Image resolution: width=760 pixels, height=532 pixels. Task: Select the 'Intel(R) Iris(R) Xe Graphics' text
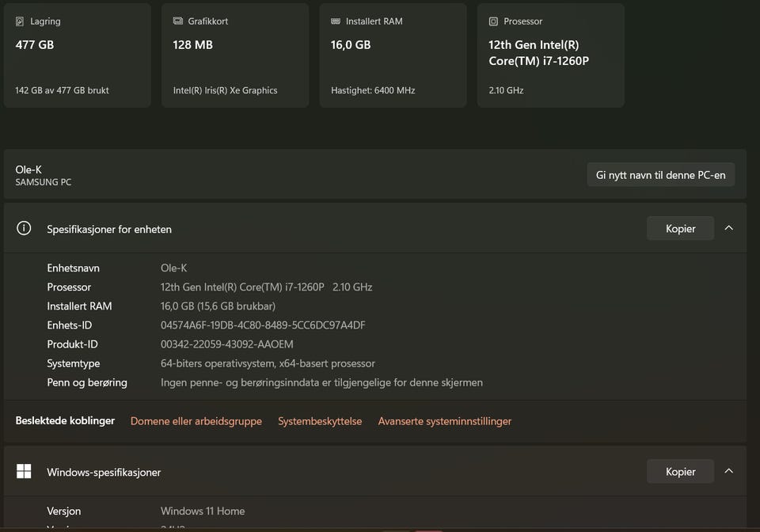coord(226,90)
